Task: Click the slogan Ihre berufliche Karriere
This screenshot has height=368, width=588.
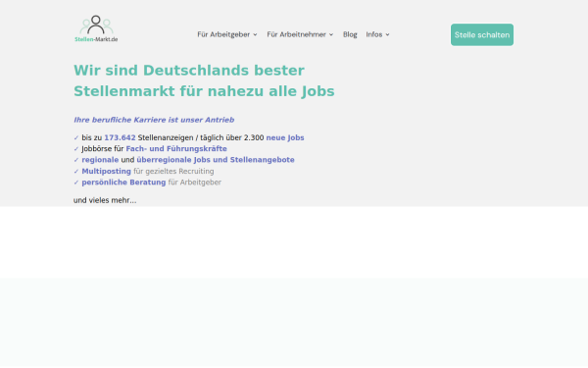Action: pos(154,120)
